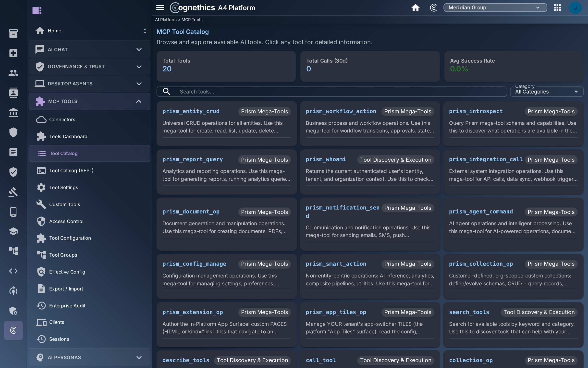Click the mobile phone icon in left rail
Image resolution: width=588 pixels, height=368 pixels.
tap(13, 212)
